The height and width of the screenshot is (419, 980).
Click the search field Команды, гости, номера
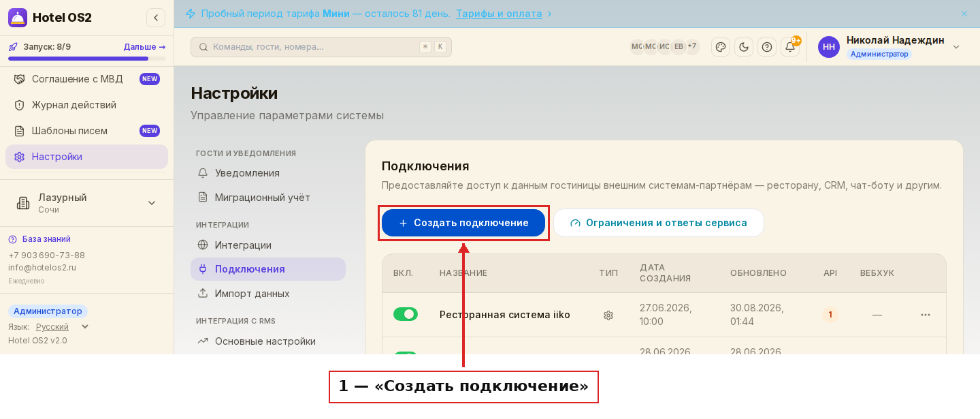click(x=321, y=47)
